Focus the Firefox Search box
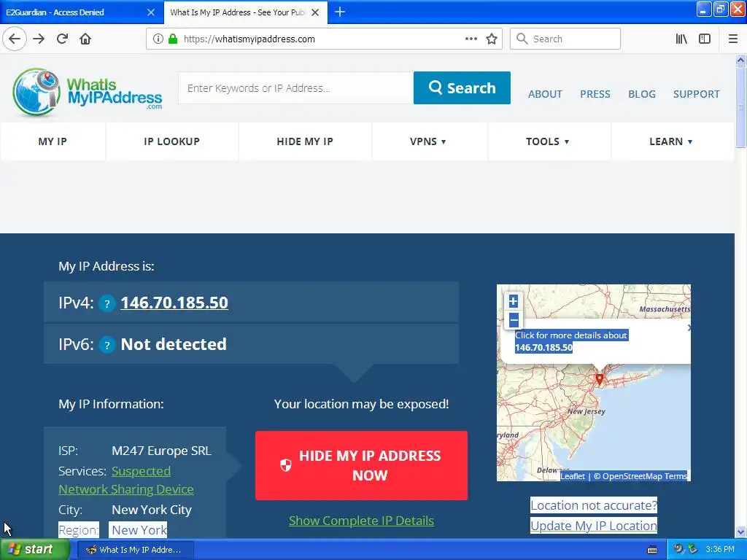 (565, 39)
